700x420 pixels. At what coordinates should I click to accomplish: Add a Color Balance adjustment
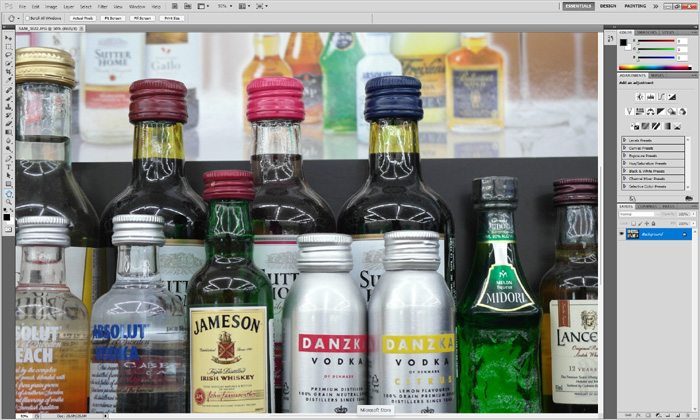(x=650, y=112)
